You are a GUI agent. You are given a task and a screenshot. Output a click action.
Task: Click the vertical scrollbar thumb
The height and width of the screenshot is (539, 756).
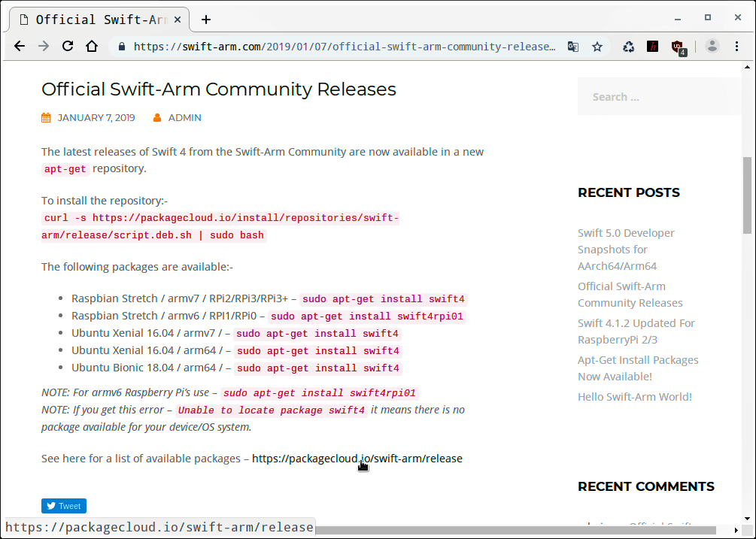click(747, 195)
